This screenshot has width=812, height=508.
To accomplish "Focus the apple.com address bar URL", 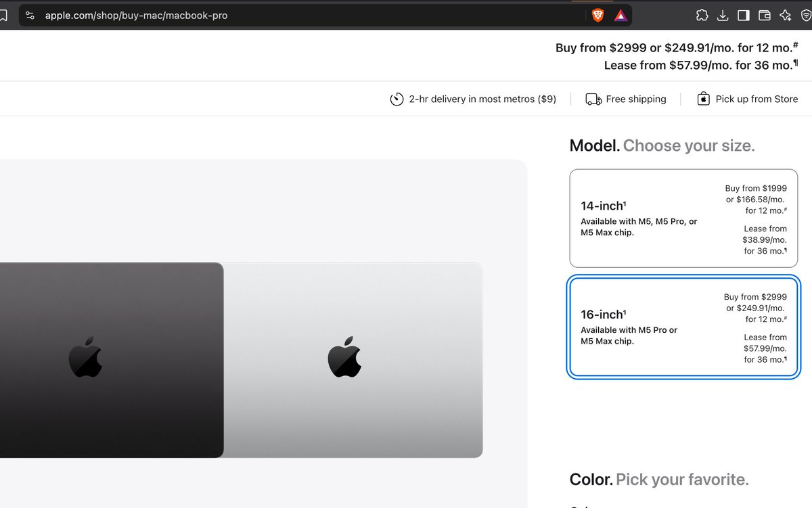I will point(136,15).
